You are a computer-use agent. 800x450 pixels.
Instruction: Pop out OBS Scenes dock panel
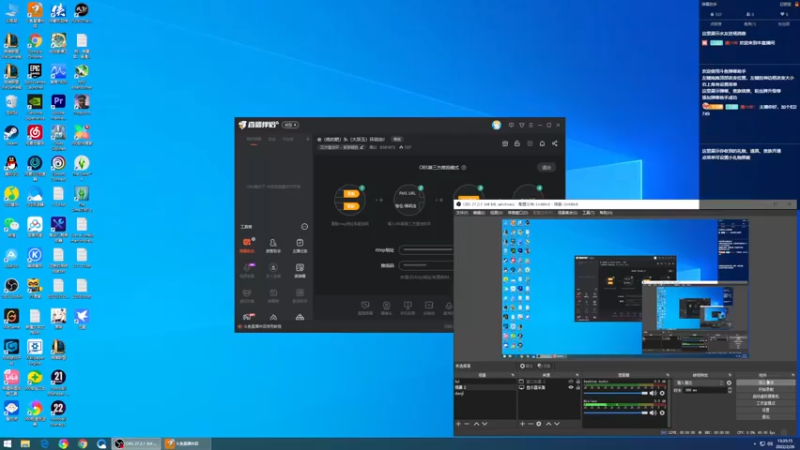512,375
